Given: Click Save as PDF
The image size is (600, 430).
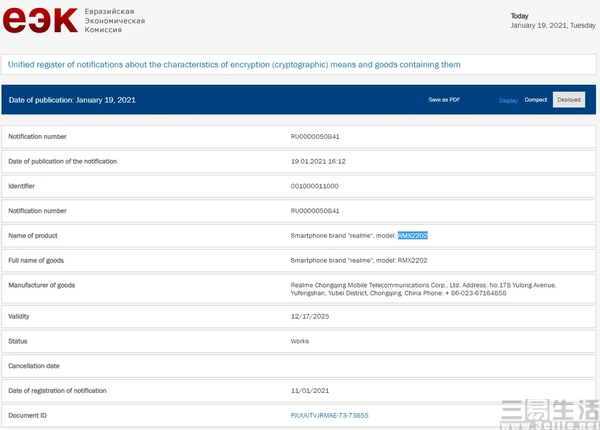Looking at the screenshot, I should point(444,99).
